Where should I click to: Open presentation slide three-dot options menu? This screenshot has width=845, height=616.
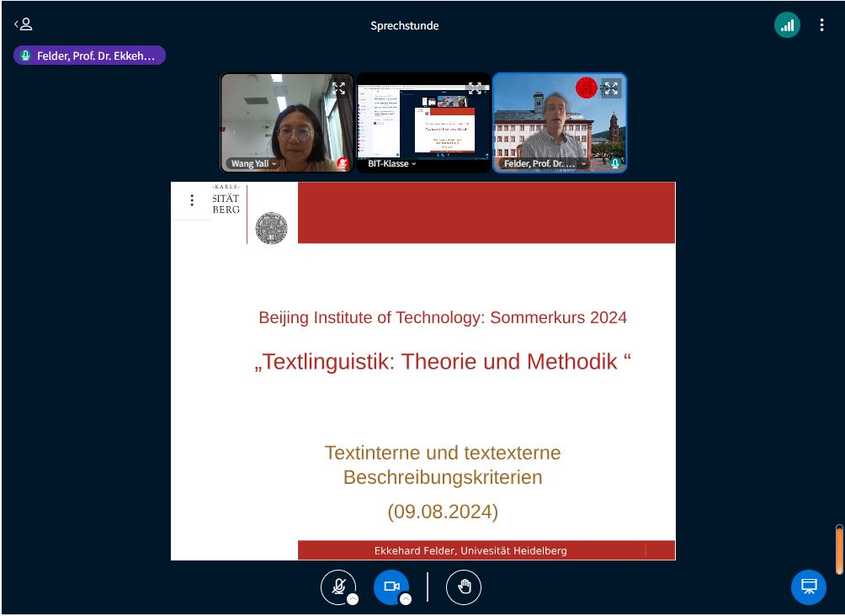pos(192,200)
